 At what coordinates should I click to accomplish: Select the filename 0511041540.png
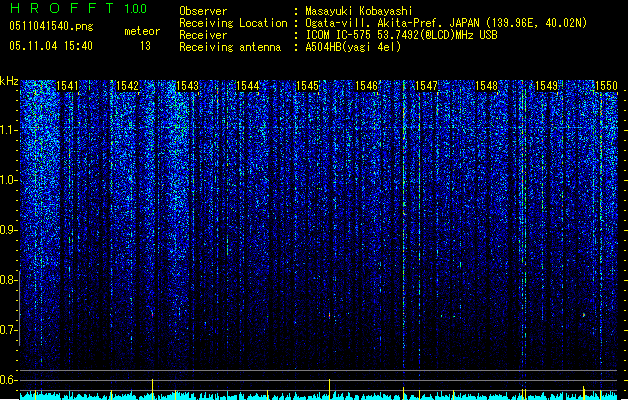tap(51, 26)
